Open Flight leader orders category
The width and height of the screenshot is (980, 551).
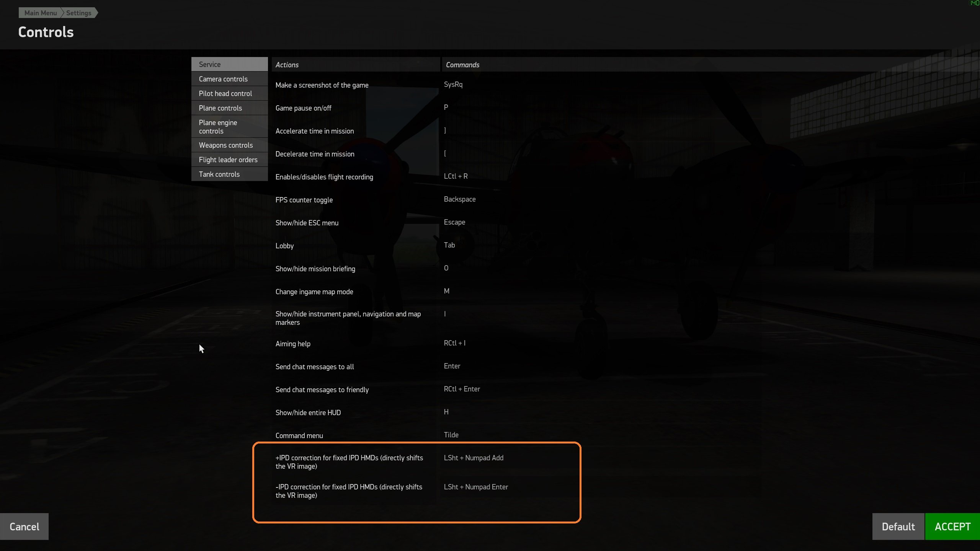click(x=229, y=160)
